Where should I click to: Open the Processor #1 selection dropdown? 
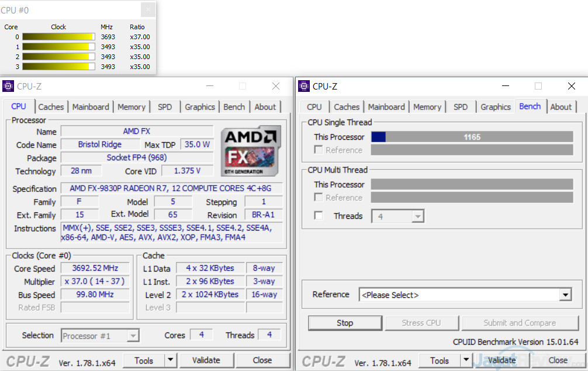[133, 336]
